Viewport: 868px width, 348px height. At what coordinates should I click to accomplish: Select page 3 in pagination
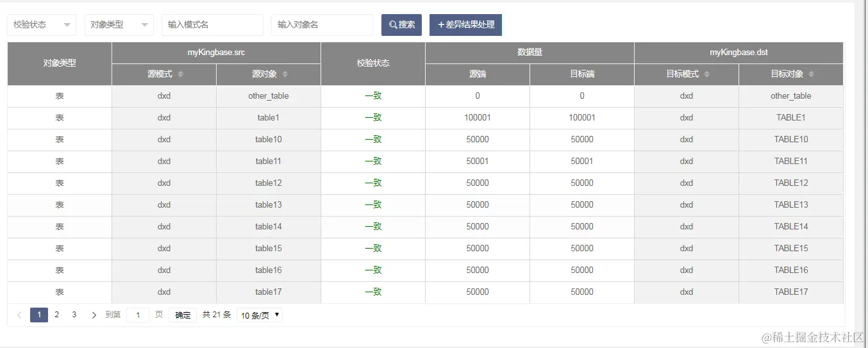click(74, 315)
